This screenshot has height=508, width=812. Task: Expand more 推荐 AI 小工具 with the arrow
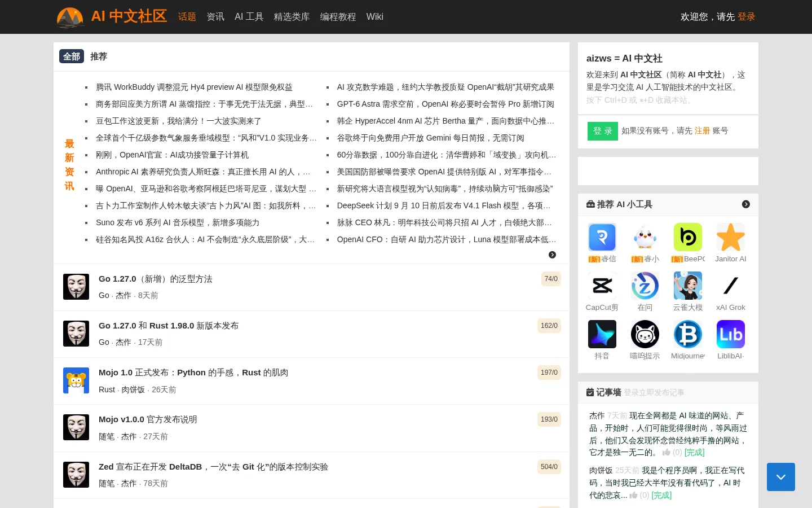pos(746,204)
